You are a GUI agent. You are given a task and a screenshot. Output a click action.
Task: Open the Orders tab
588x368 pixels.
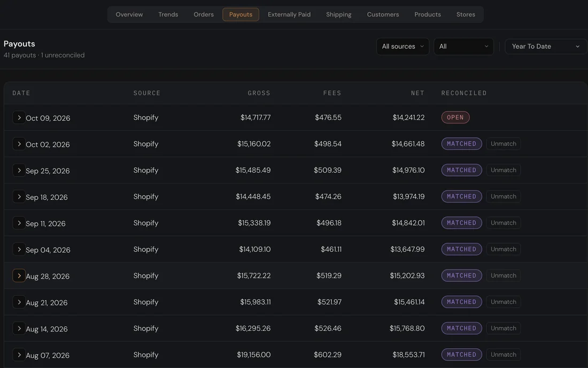pyautogui.click(x=204, y=14)
